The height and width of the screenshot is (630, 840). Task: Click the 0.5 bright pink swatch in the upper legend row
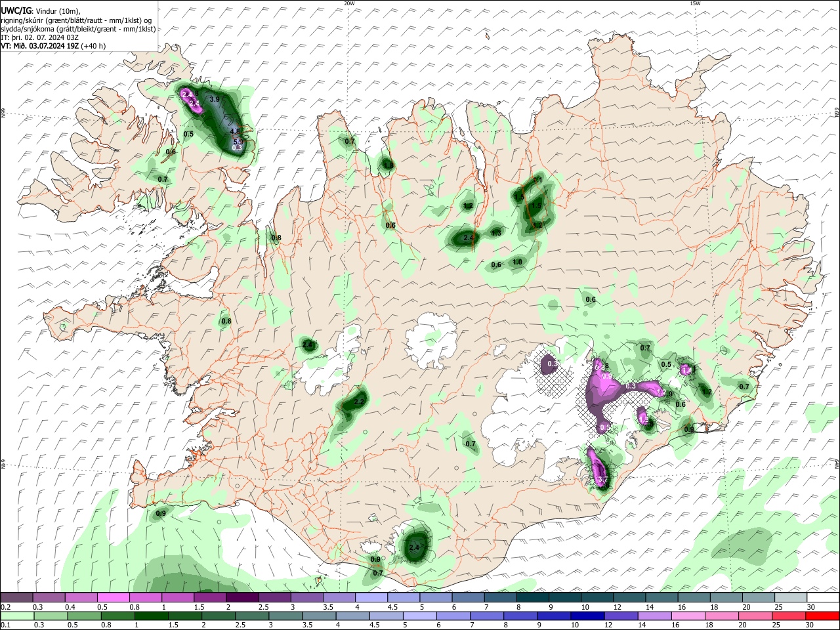(x=113, y=598)
